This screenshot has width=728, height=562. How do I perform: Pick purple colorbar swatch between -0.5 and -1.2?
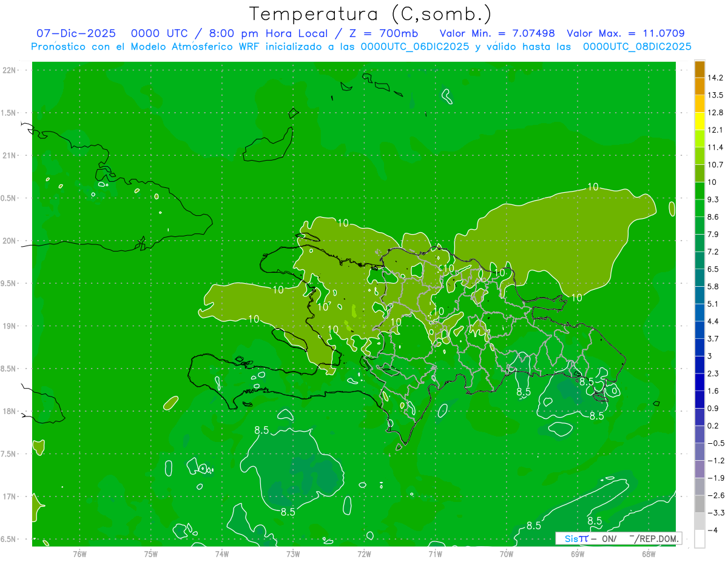699,452
